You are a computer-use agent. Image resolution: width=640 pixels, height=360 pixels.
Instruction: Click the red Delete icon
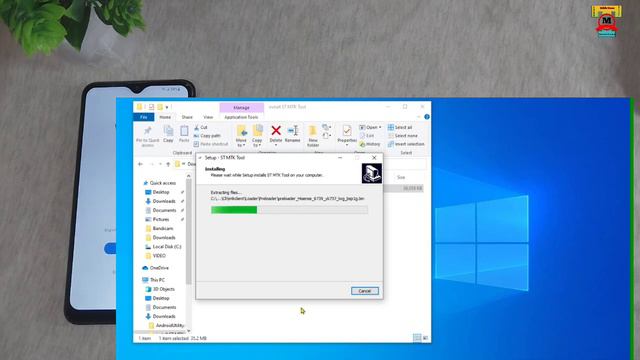click(276, 131)
